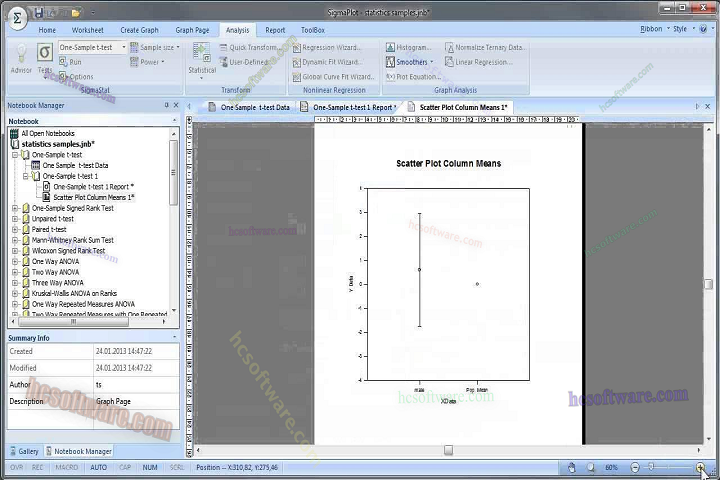Open the One-Sample t-test combo box
Image resolution: width=720 pixels, height=480 pixels.
tap(92, 47)
